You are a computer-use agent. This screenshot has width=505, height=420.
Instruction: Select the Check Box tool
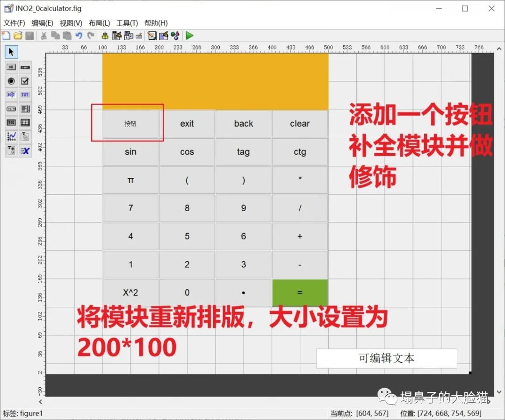click(25, 81)
